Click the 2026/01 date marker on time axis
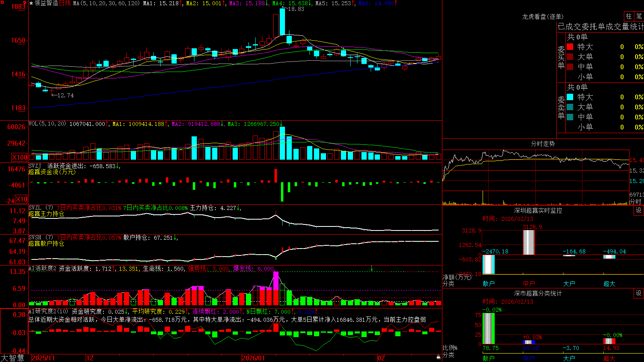 pos(254,358)
